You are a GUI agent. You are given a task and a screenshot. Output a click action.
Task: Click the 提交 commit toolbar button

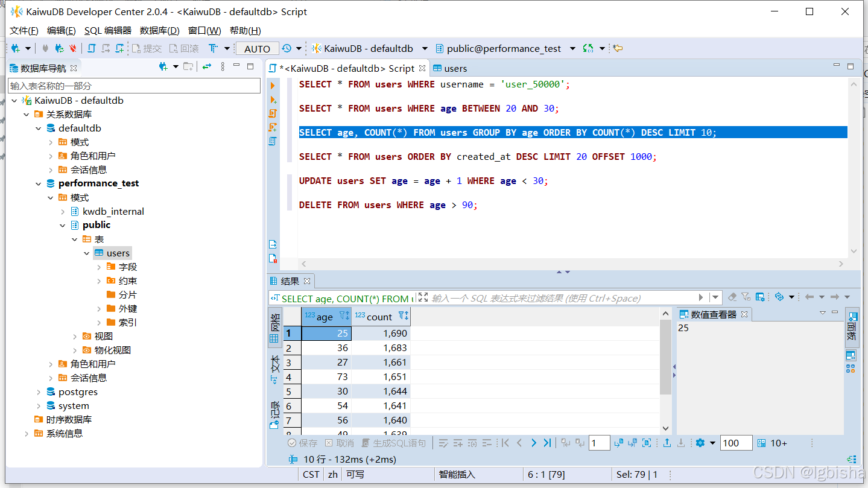click(147, 48)
